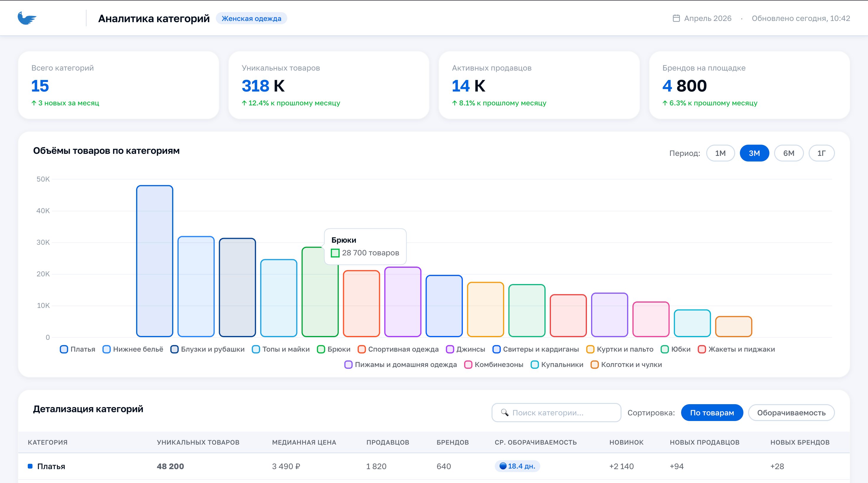Image resolution: width=868 pixels, height=483 pixels.
Task: Click the blue bird logo
Action: coord(27,18)
